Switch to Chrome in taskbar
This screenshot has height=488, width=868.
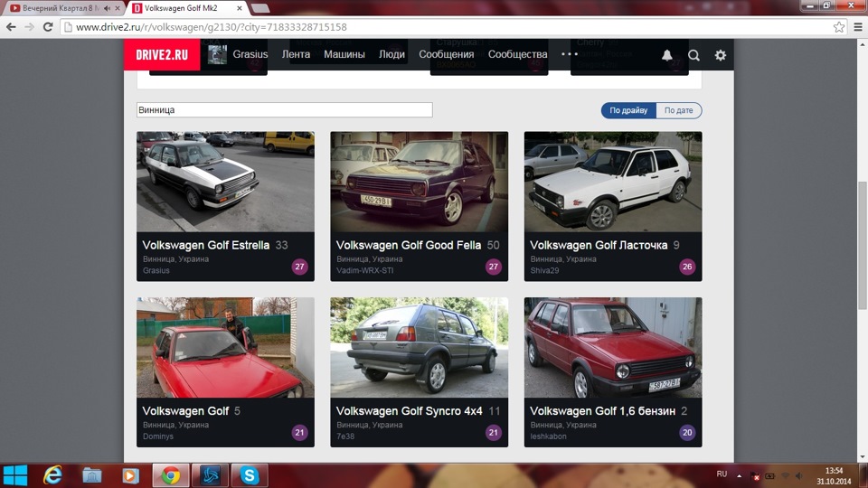pos(171,475)
